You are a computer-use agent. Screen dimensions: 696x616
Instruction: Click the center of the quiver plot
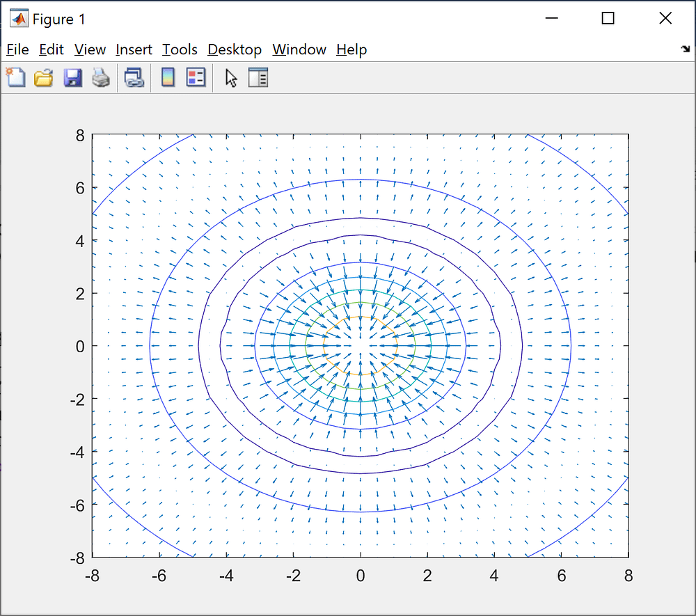coord(361,346)
